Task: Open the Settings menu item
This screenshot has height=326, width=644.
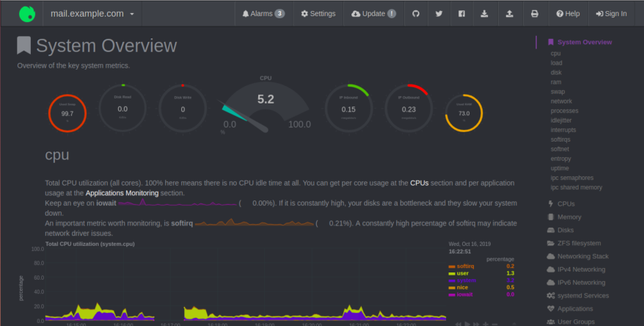Action: 318,13
